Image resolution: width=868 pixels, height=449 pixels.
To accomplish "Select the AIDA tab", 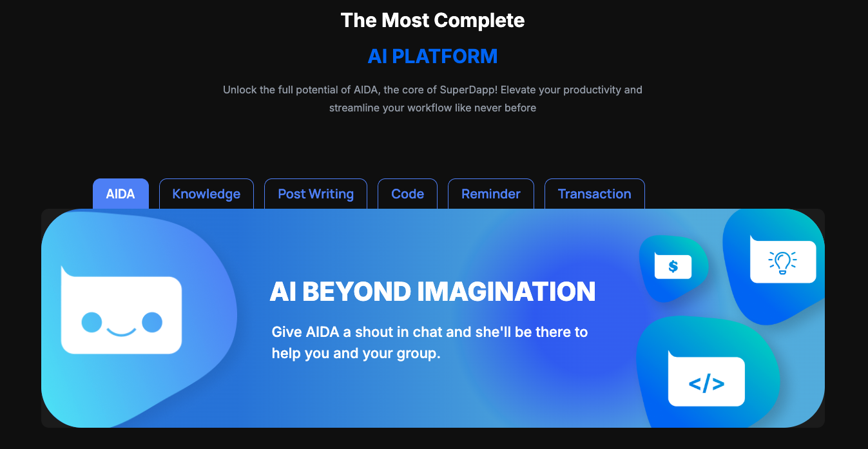I will [x=121, y=194].
